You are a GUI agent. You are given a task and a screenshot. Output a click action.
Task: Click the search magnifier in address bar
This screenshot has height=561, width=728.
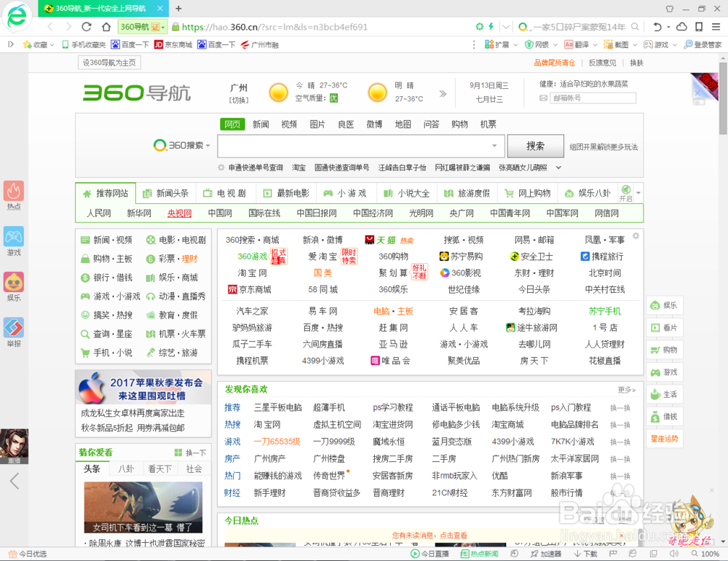635,27
